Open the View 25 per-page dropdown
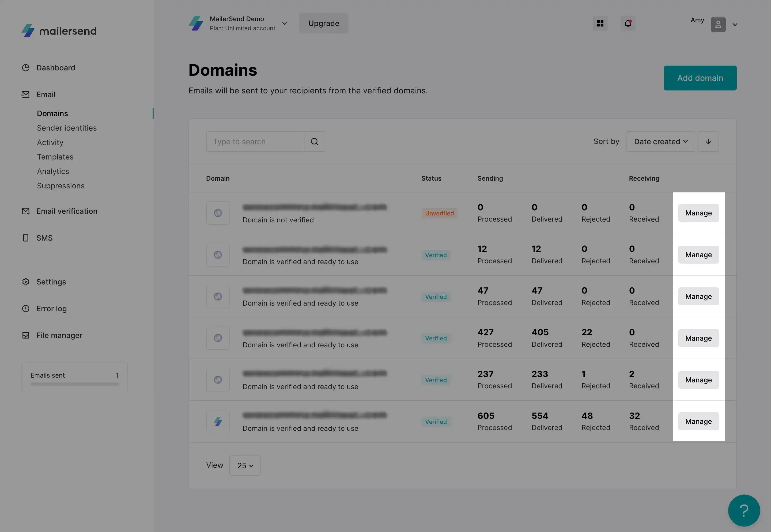This screenshot has width=771, height=532. click(245, 466)
